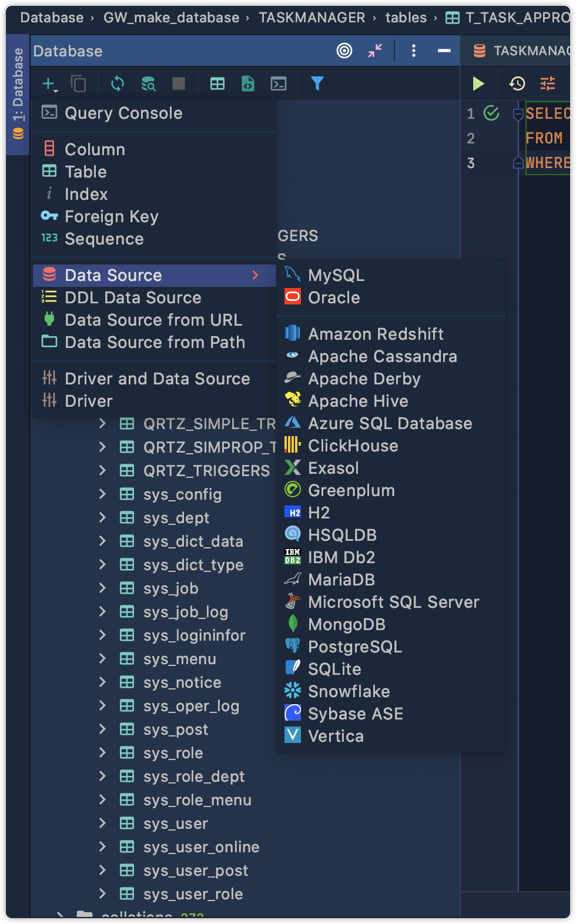Select Amazon Redshift data source
This screenshot has height=924, width=576.
pos(391,334)
